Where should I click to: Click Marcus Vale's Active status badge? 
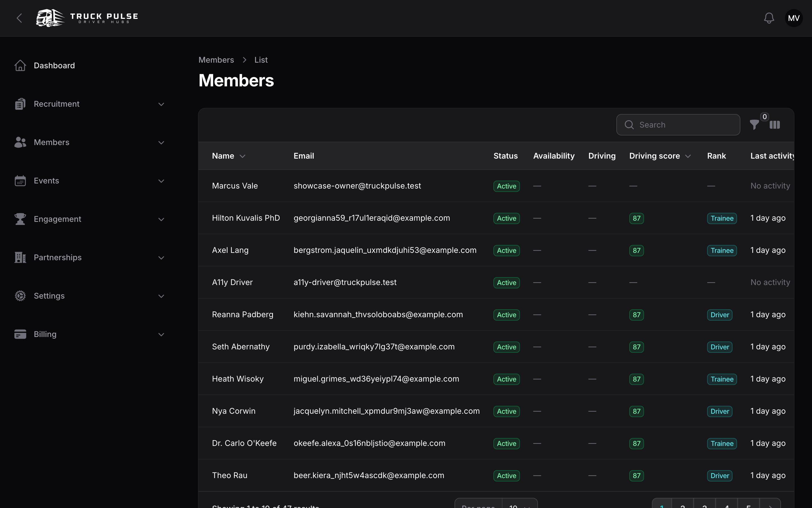tap(506, 186)
